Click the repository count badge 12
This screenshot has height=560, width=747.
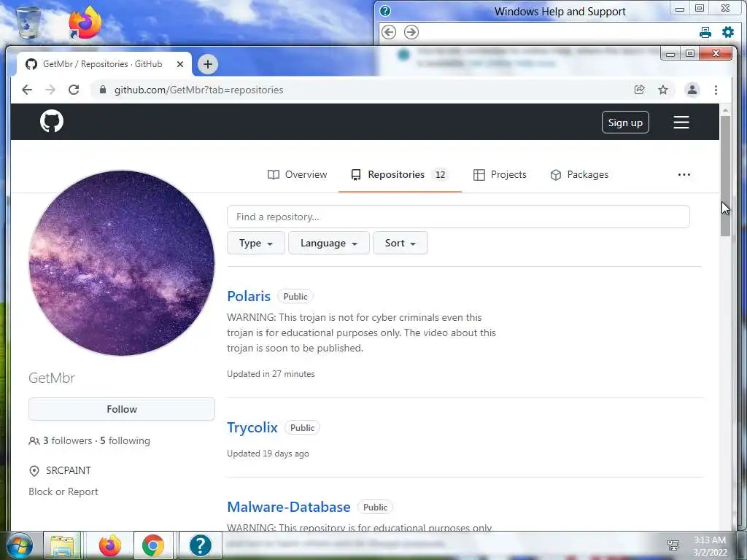point(440,175)
